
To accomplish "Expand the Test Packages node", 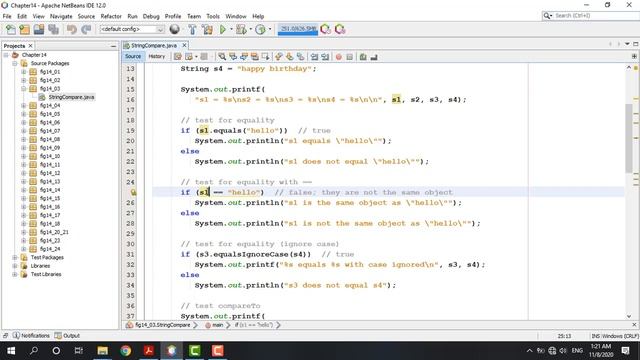I will [x=15, y=258].
